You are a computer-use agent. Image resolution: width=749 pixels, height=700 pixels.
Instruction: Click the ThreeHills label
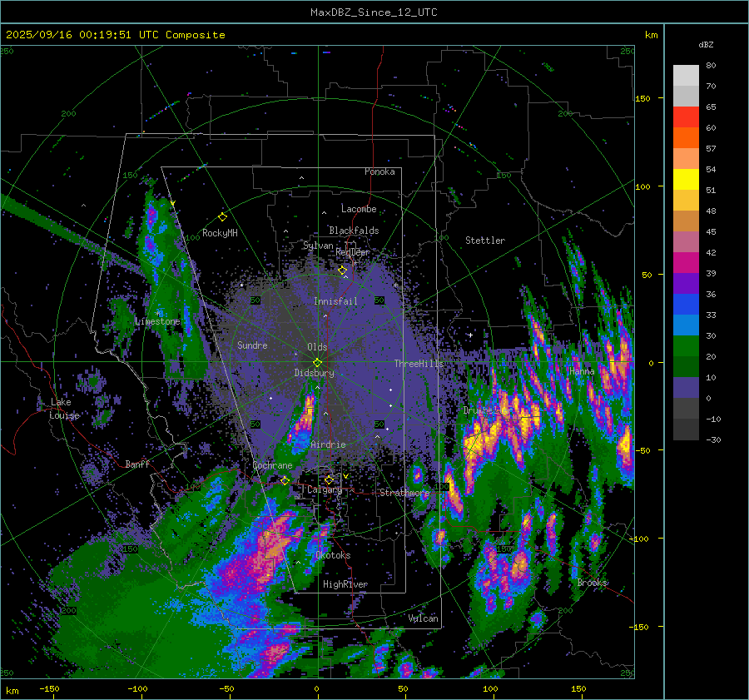(x=419, y=364)
